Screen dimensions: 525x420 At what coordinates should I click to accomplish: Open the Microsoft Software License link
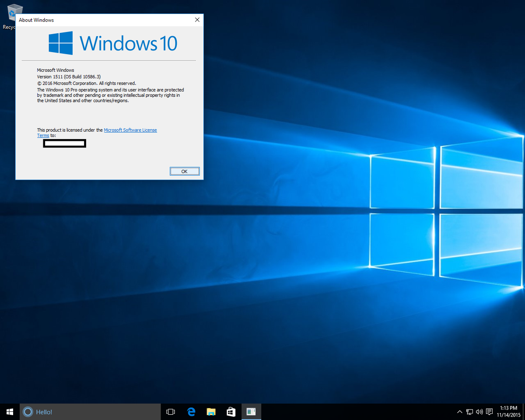pyautogui.click(x=130, y=130)
